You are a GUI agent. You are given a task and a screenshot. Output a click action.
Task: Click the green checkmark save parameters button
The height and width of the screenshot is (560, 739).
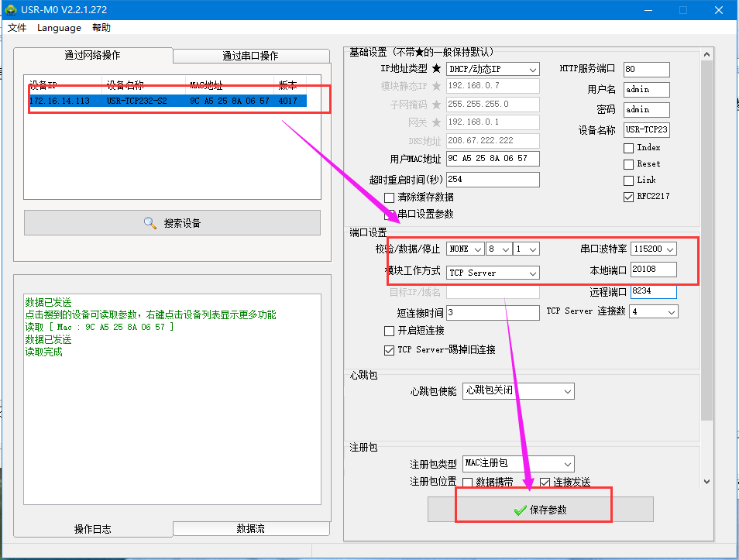541,510
